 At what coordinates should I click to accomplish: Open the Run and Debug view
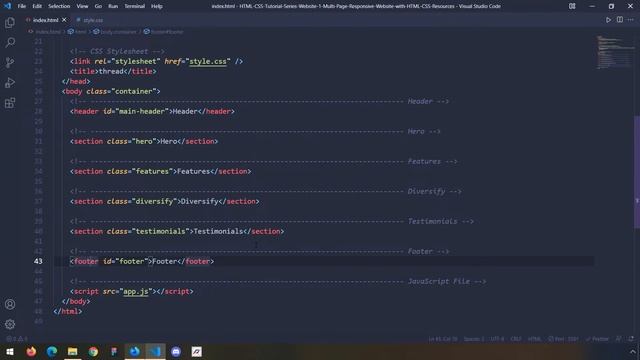[10, 82]
